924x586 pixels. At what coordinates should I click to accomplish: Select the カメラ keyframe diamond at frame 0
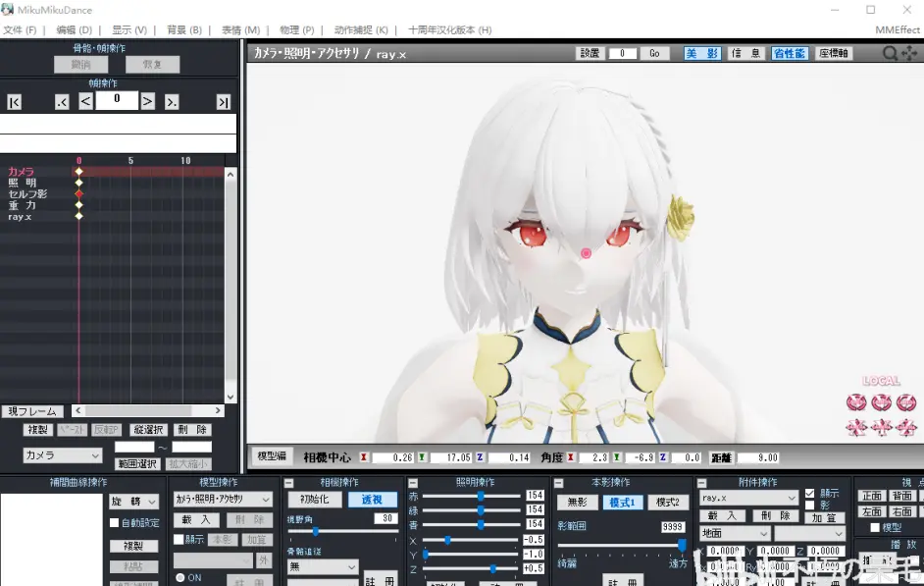79,172
